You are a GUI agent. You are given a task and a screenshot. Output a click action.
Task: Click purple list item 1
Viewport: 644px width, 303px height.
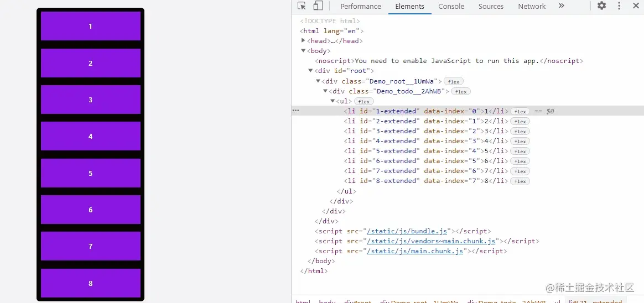click(90, 26)
